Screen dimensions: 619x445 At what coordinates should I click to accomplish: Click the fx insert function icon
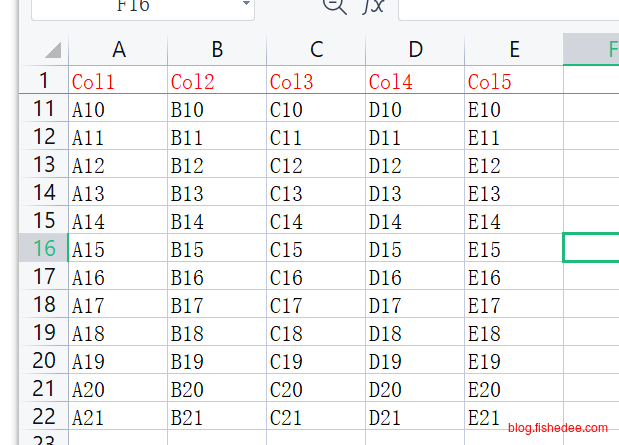[x=373, y=7]
